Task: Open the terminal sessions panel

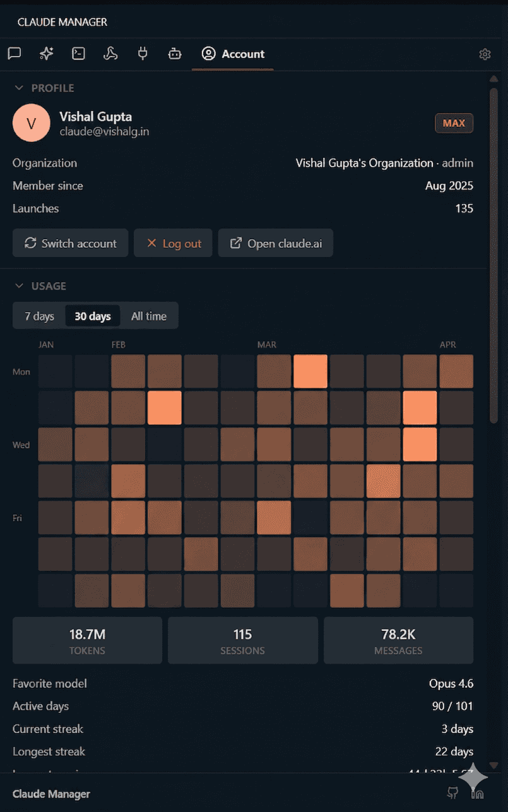Action: coord(78,53)
